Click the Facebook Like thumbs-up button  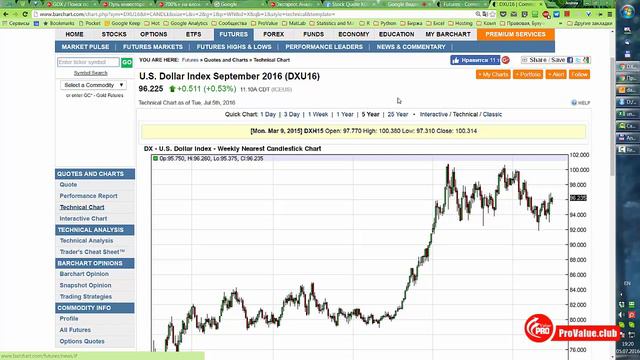click(x=475, y=60)
